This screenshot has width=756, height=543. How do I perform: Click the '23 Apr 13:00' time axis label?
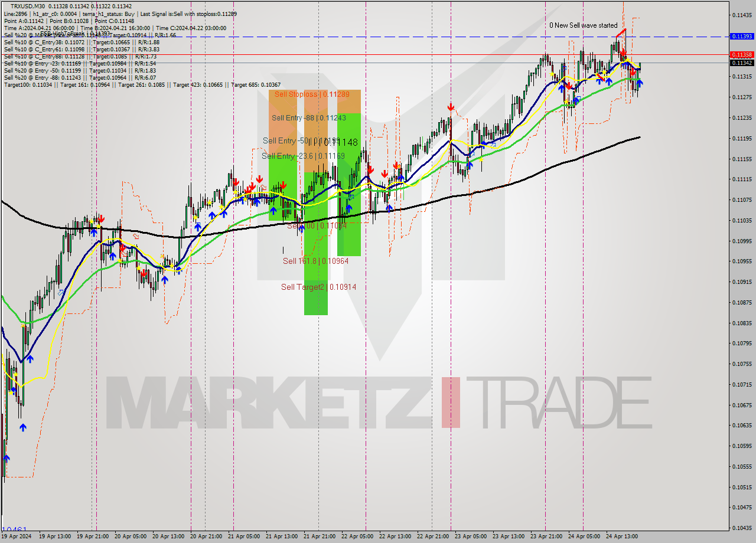(508, 537)
